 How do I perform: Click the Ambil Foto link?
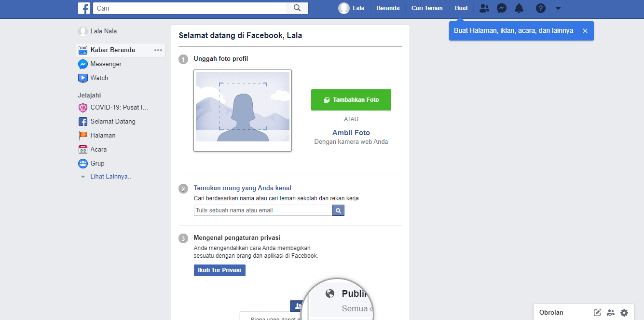[351, 133]
